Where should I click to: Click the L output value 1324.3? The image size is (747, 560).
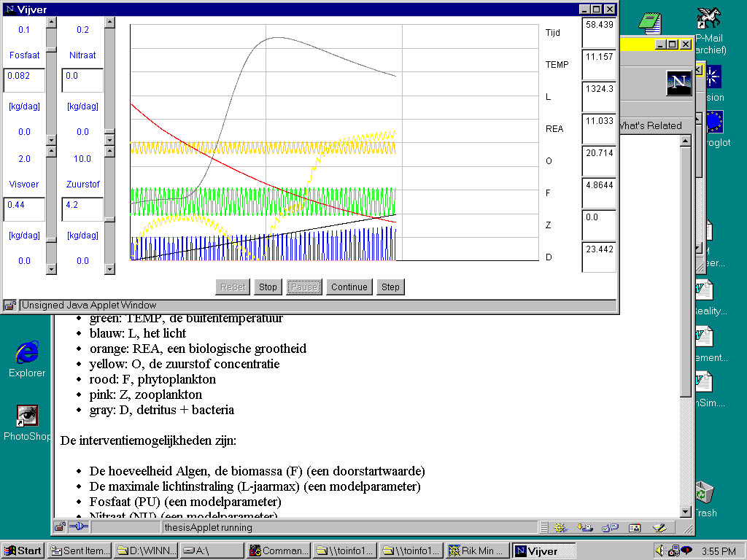[x=599, y=96]
